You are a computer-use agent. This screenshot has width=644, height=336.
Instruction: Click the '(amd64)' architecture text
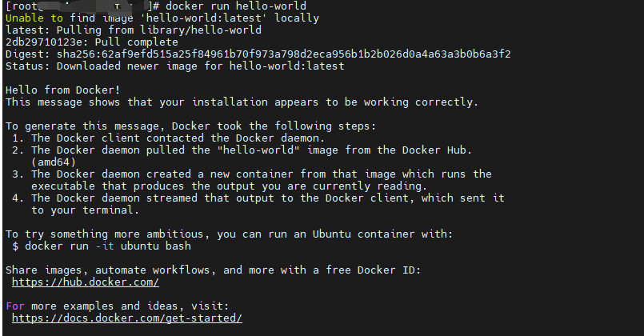[54, 162]
